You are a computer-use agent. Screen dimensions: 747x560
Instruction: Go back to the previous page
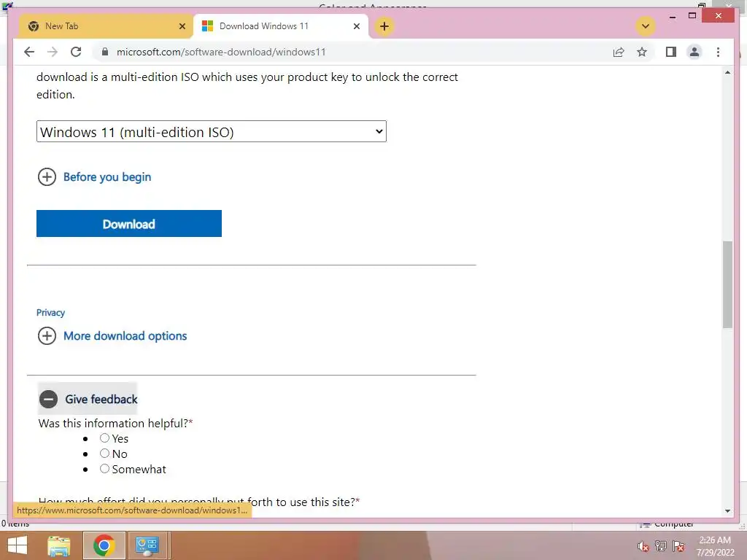click(x=29, y=52)
